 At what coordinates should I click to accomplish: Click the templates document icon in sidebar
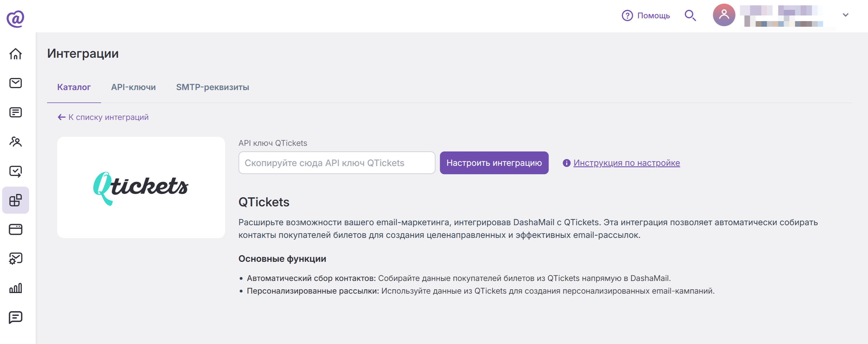point(15,112)
